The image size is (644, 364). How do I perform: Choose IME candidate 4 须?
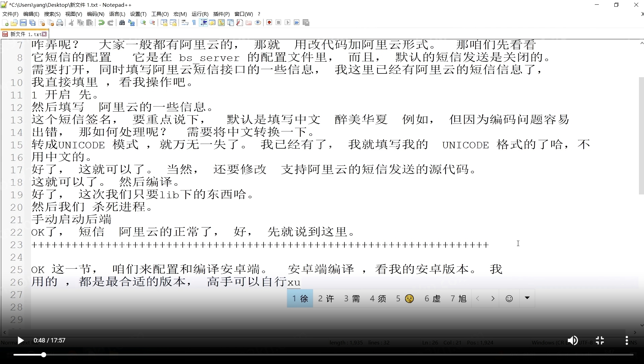click(378, 299)
